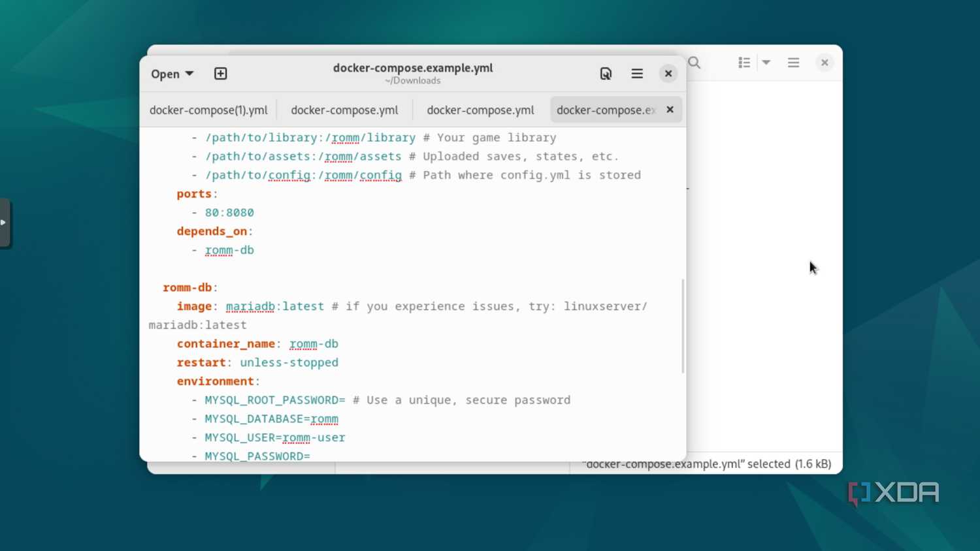Close the Files window behind the editor

[x=825, y=63]
